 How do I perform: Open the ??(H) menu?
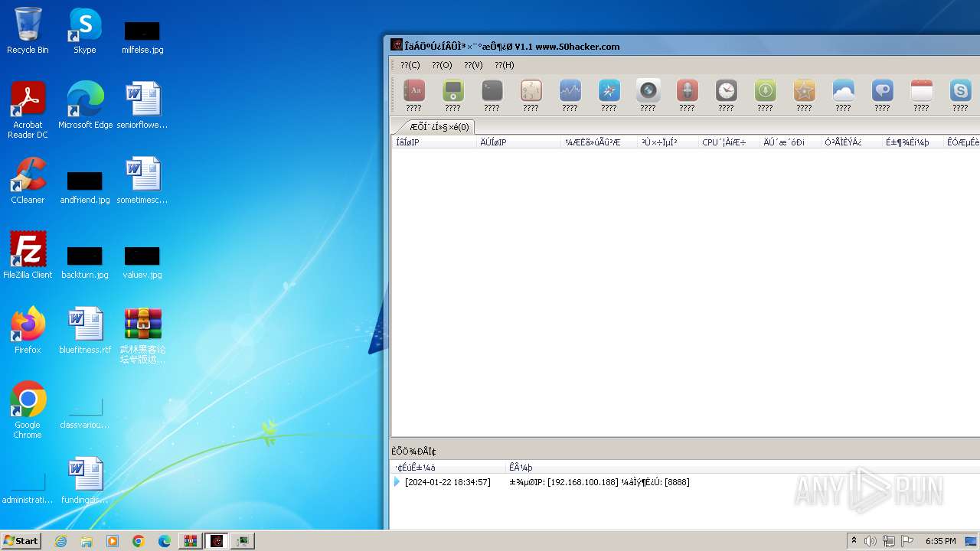[505, 65]
